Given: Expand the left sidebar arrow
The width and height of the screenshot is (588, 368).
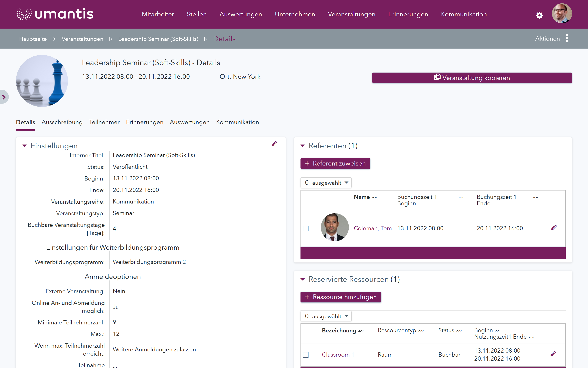Looking at the screenshot, I should [4, 97].
